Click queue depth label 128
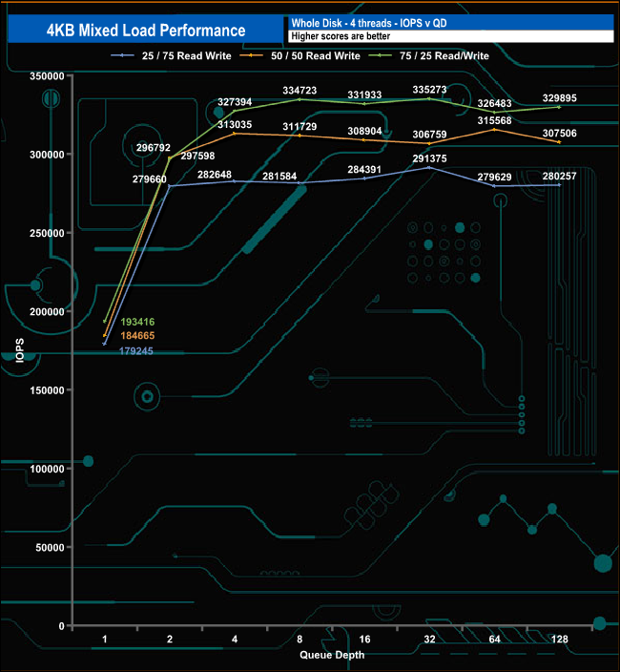 point(560,640)
